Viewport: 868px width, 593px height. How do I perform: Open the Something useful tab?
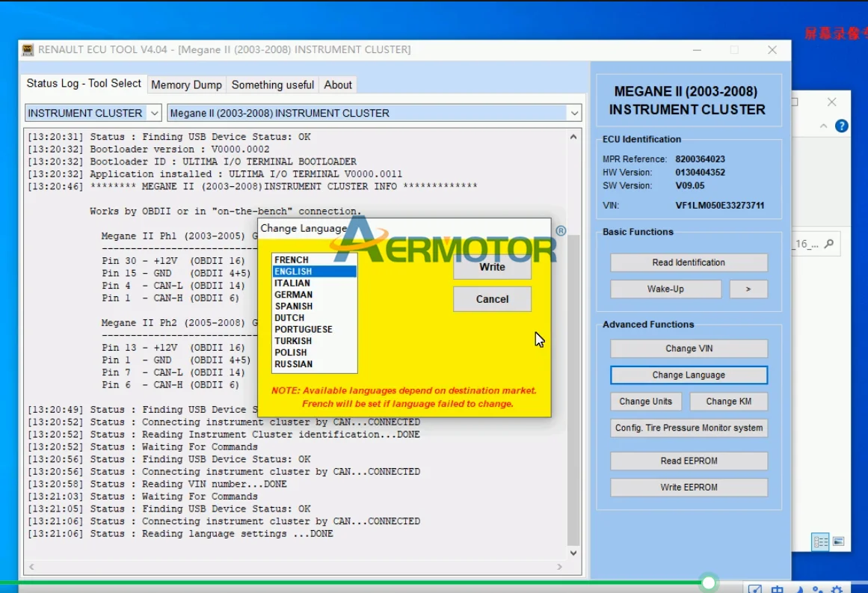click(272, 85)
